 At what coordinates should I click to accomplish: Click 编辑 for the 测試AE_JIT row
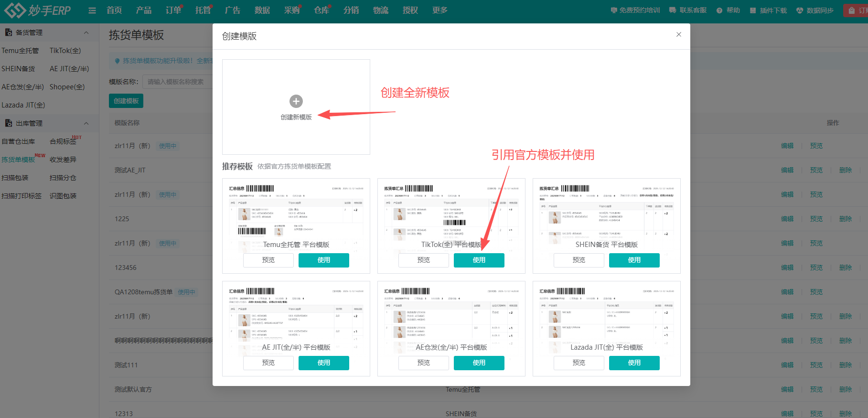click(x=787, y=170)
